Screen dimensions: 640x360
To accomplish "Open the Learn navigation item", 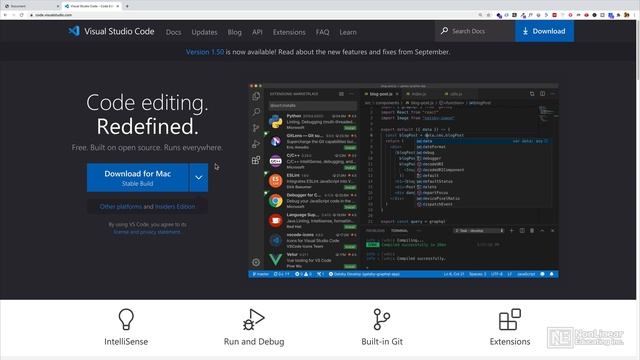I will pyautogui.click(x=348, y=32).
